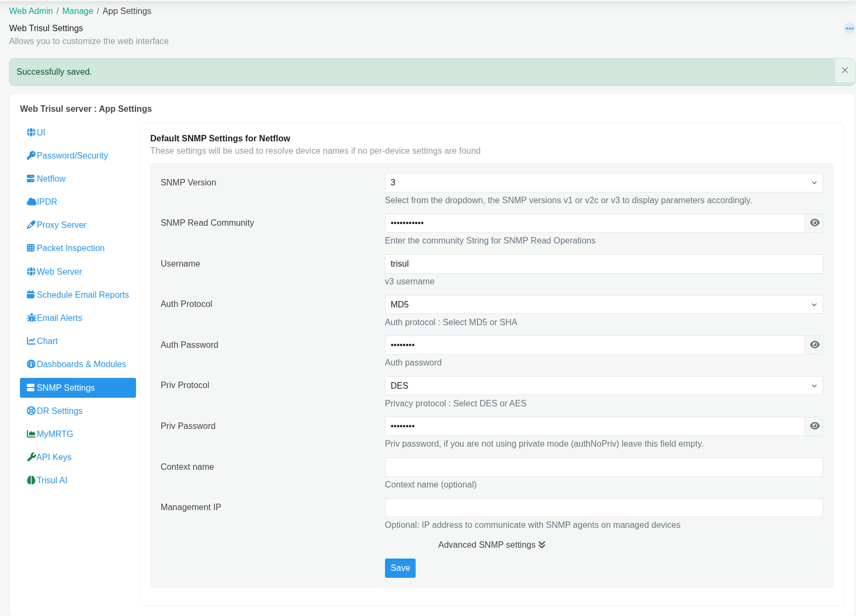Focus the empty Management IP field
Screen dimensions: 856x616
click(604, 507)
